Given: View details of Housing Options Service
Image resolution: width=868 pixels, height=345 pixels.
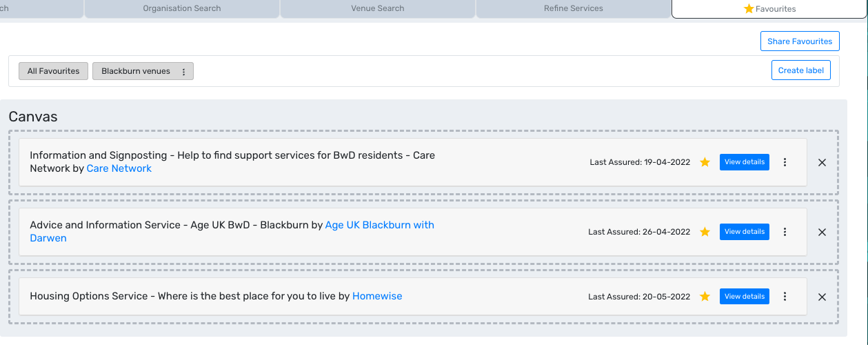Looking at the screenshot, I should tap(744, 297).
